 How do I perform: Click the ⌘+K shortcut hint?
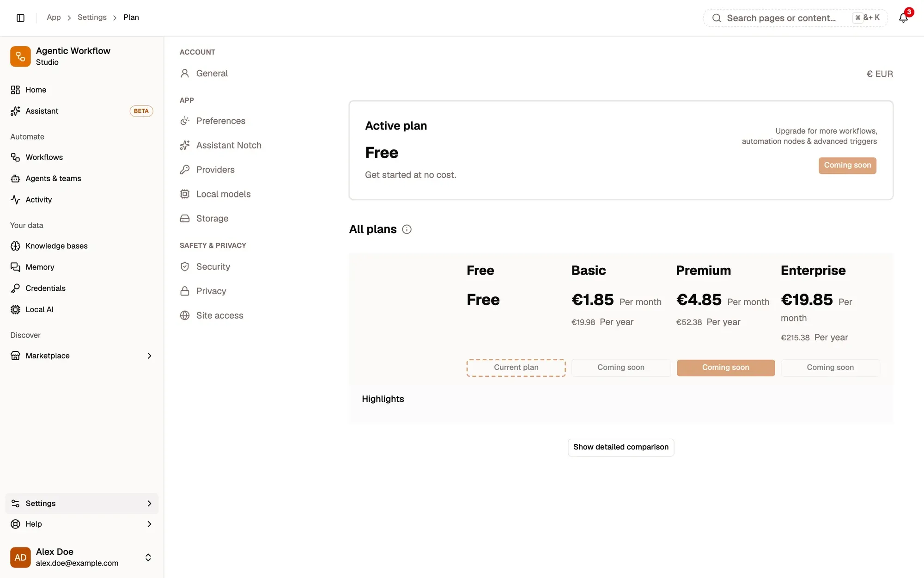866,18
